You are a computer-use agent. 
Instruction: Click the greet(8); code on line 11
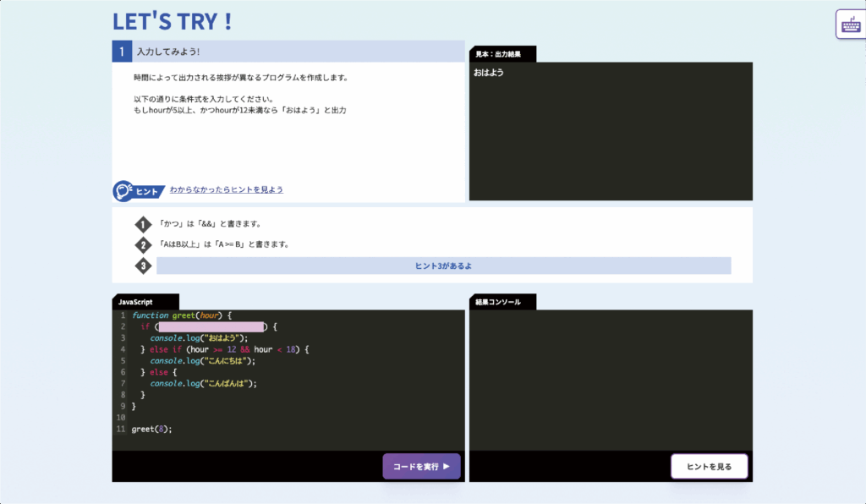tap(152, 429)
